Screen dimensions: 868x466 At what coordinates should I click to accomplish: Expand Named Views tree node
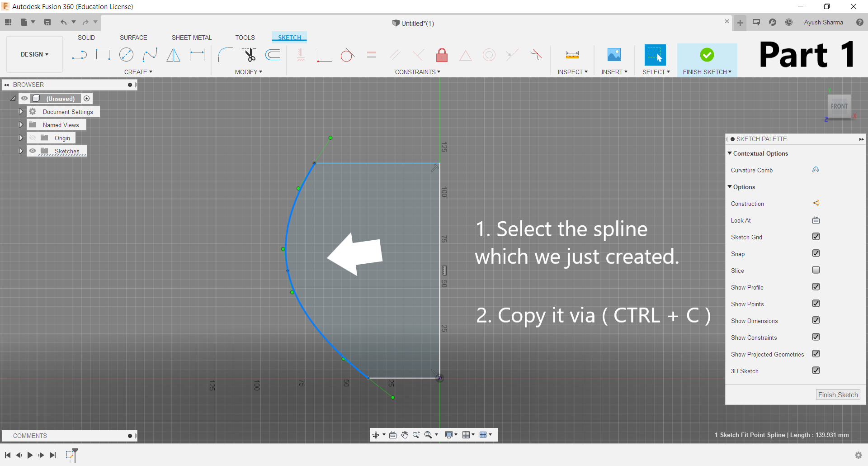tap(21, 125)
